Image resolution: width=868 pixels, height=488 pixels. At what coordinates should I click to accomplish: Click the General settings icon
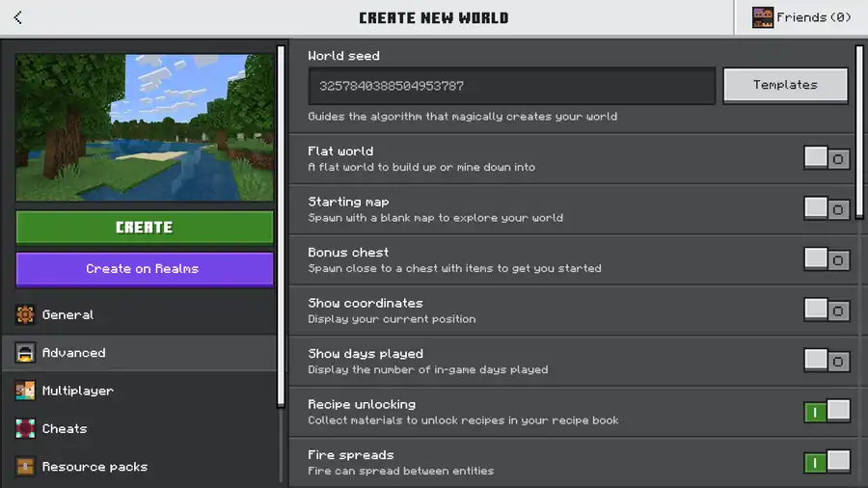click(25, 315)
